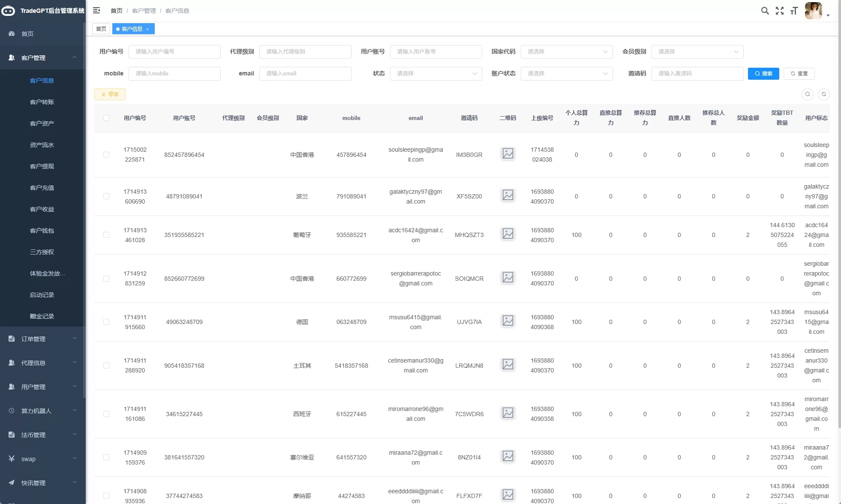The height and width of the screenshot is (504, 841).
Task: Open 客户转账 in the sidebar
Action: click(42, 102)
